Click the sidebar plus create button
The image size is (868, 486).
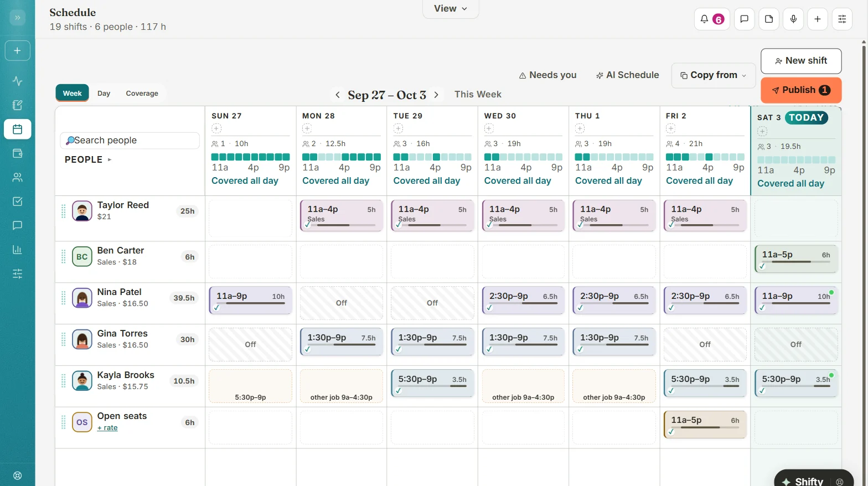17,50
